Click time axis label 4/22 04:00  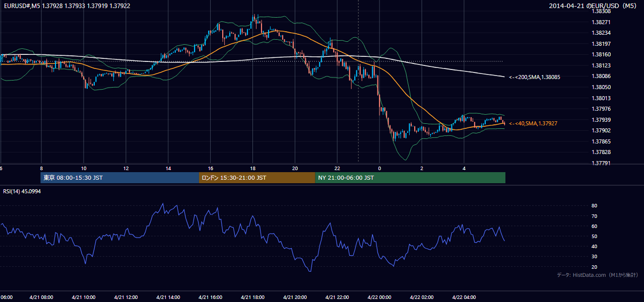(x=464, y=297)
